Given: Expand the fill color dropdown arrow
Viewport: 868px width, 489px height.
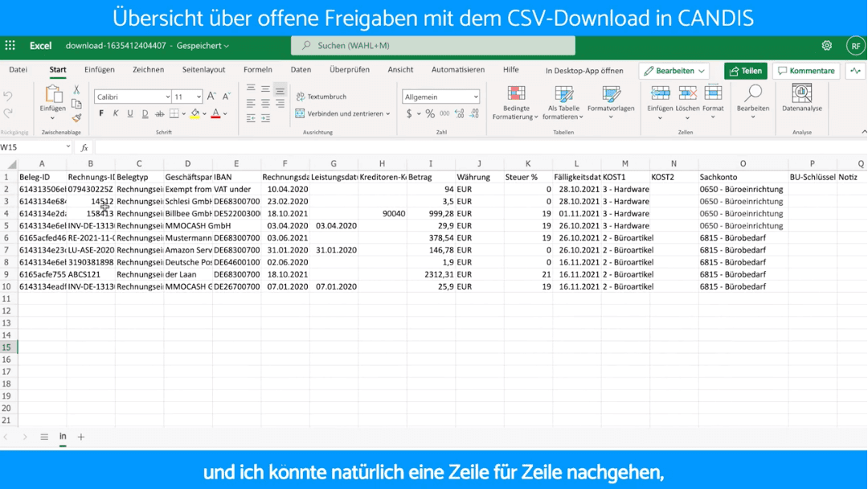Looking at the screenshot, I should (x=204, y=114).
